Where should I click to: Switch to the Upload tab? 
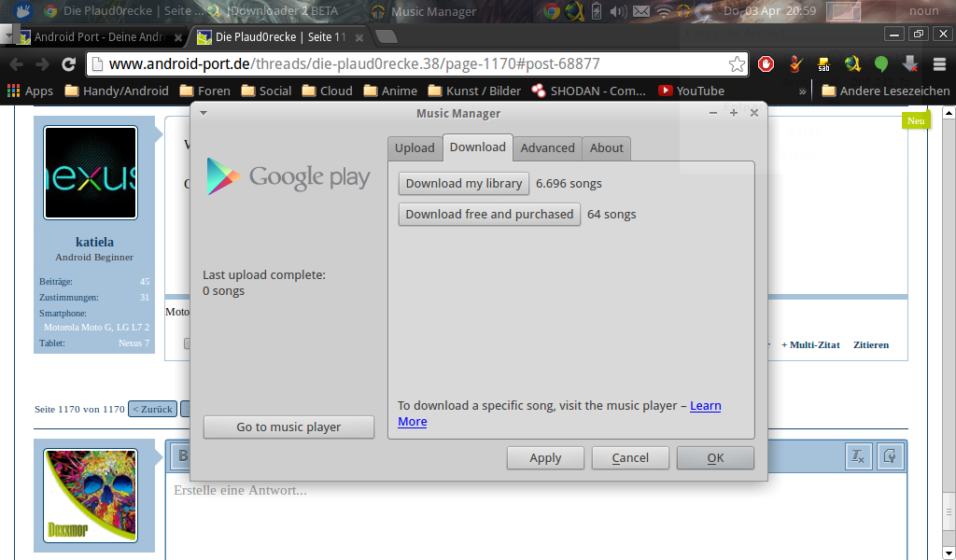click(415, 147)
